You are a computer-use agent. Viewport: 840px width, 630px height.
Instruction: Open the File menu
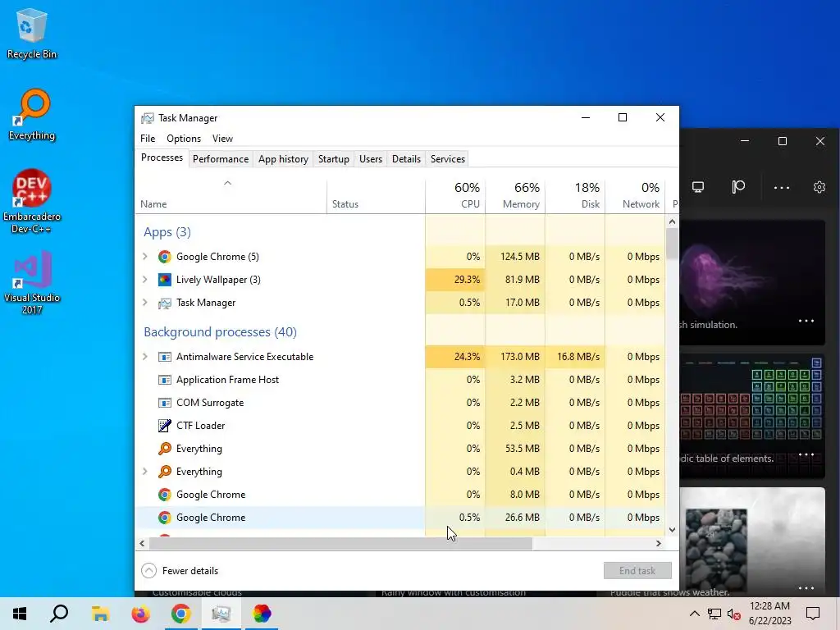tap(148, 138)
